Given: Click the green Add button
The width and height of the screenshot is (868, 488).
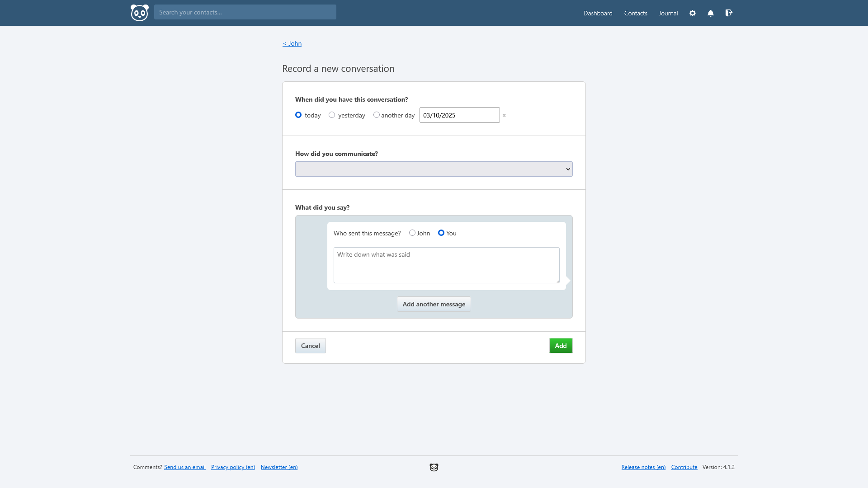Looking at the screenshot, I should coord(561,346).
